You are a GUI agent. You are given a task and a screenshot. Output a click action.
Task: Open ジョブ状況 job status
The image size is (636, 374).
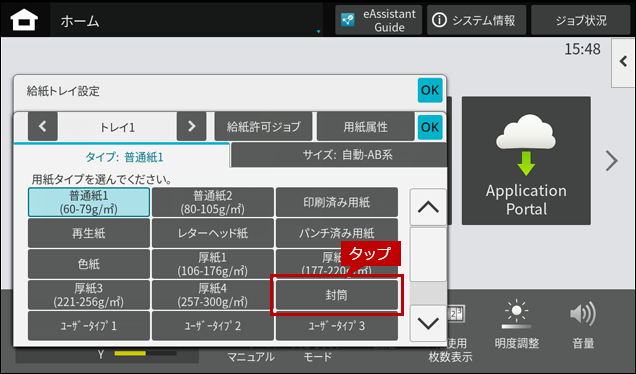580,20
